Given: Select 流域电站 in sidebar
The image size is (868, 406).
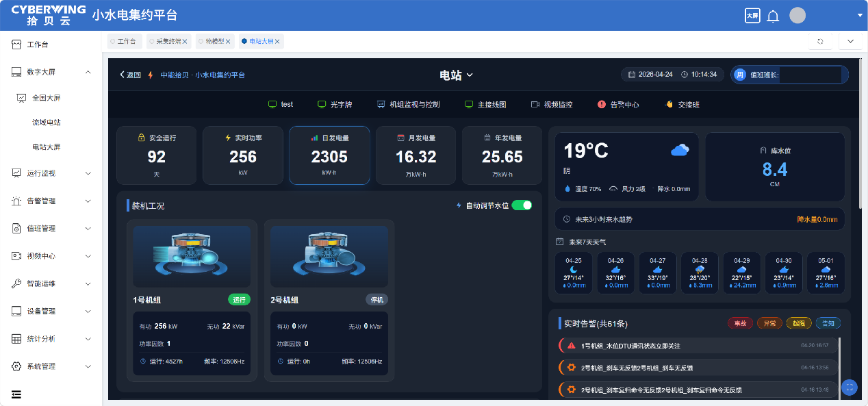Looking at the screenshot, I should coord(47,123).
